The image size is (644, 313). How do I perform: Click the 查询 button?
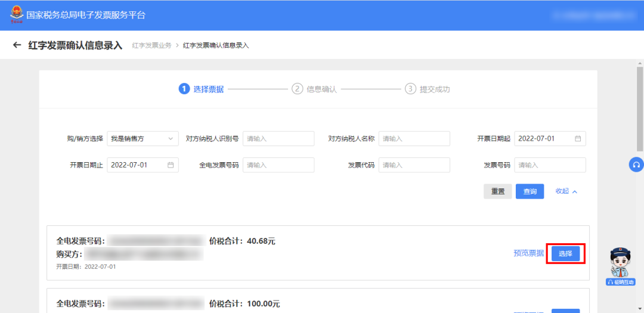pyautogui.click(x=530, y=191)
